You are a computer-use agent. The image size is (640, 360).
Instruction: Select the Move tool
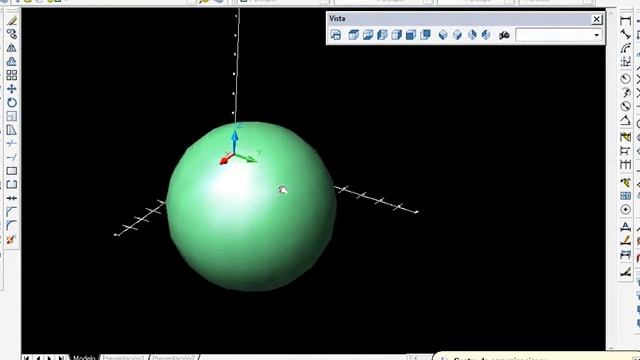[x=11, y=89]
